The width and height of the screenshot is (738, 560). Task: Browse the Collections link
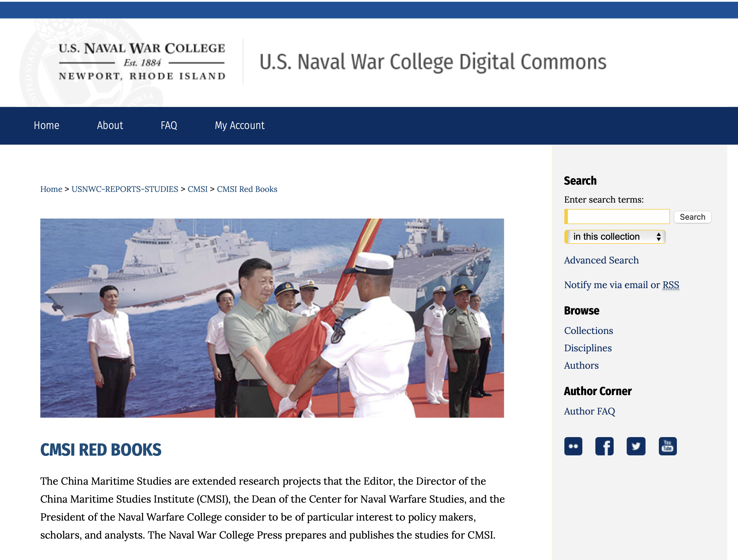tap(588, 330)
